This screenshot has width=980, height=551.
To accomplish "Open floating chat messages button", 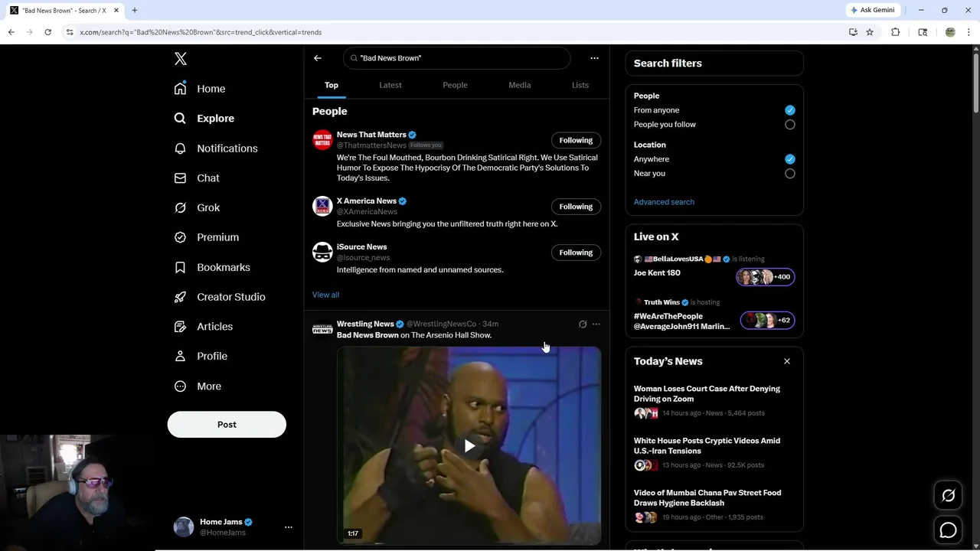I will coord(948,530).
